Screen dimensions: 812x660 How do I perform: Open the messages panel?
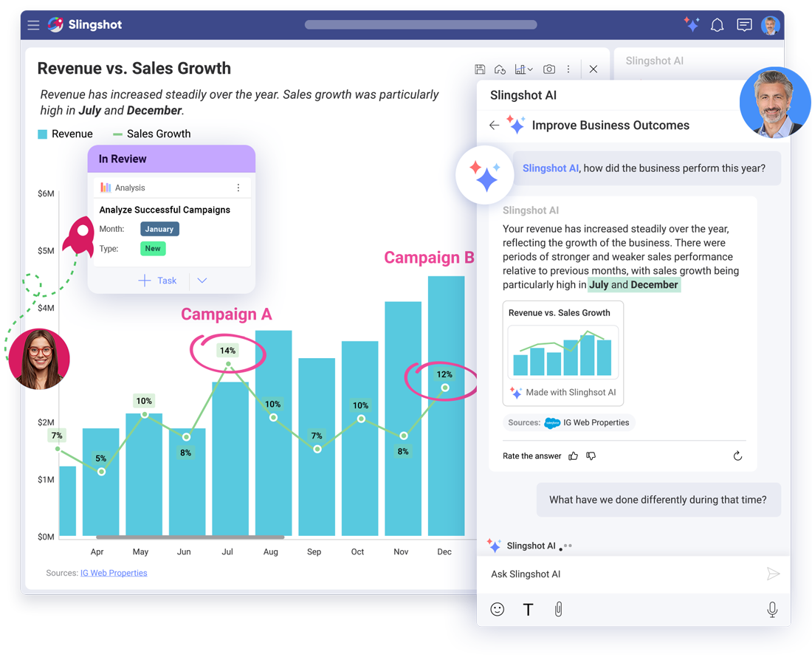tap(744, 24)
